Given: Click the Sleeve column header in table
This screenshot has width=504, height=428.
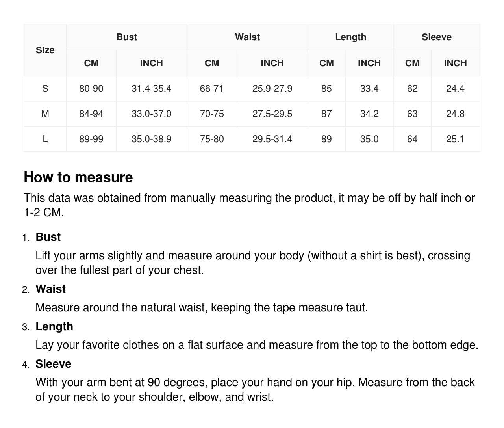Looking at the screenshot, I should (x=436, y=37).
